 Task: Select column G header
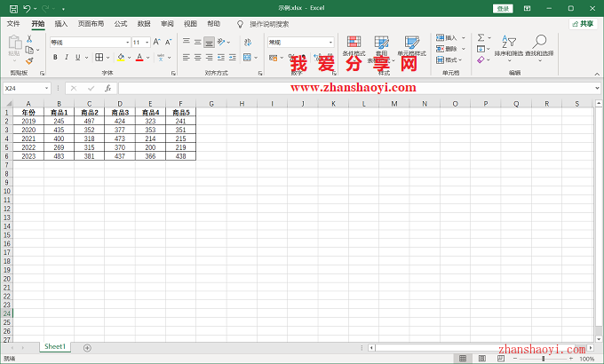211,104
